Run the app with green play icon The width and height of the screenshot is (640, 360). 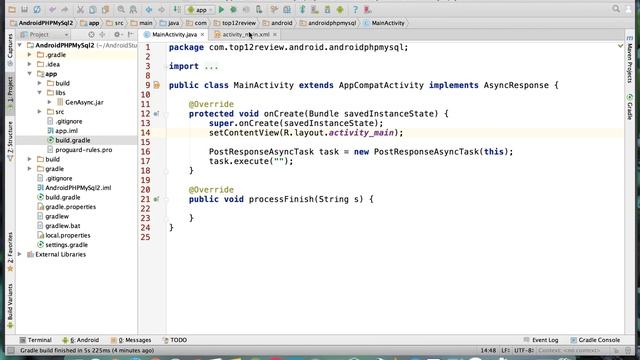click(221, 9)
